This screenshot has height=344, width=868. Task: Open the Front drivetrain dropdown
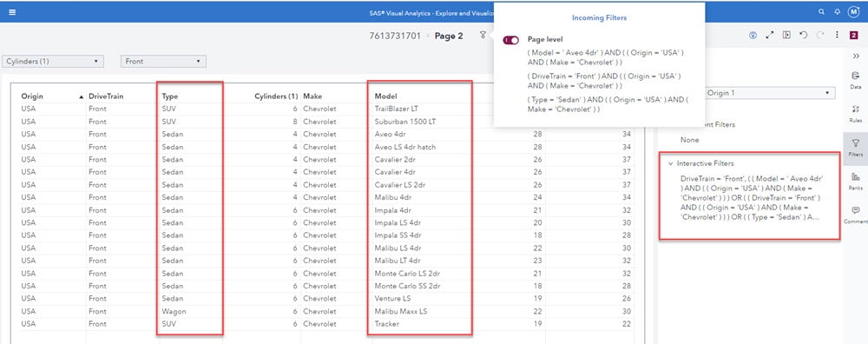[x=163, y=61]
